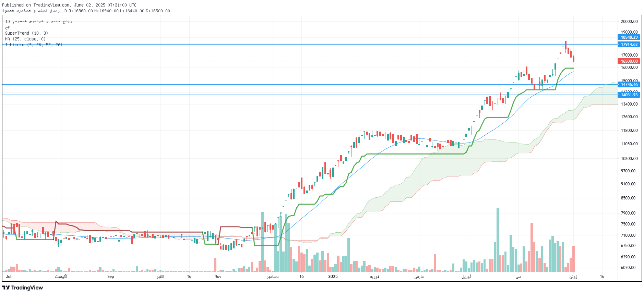Image resolution: width=644 pixels, height=294 pixels.
Task: Click the L:16440.00 low value in header
Action: point(132,11)
